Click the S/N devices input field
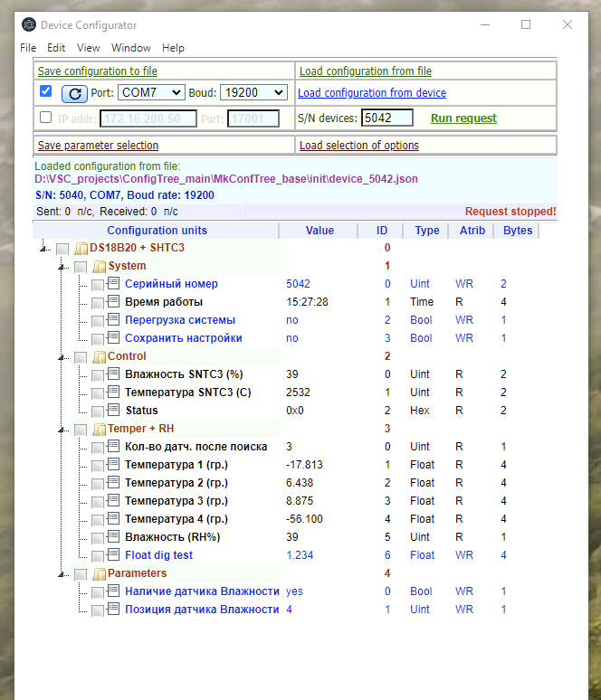 pyautogui.click(x=387, y=118)
